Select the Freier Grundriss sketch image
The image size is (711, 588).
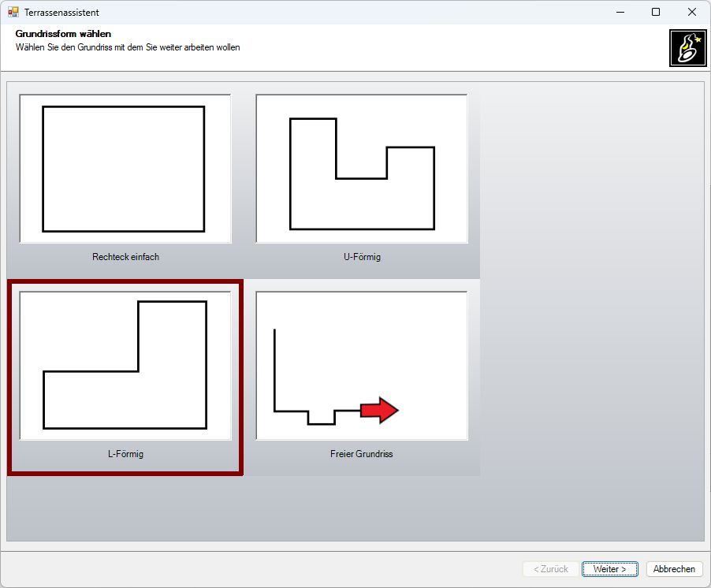pos(362,366)
